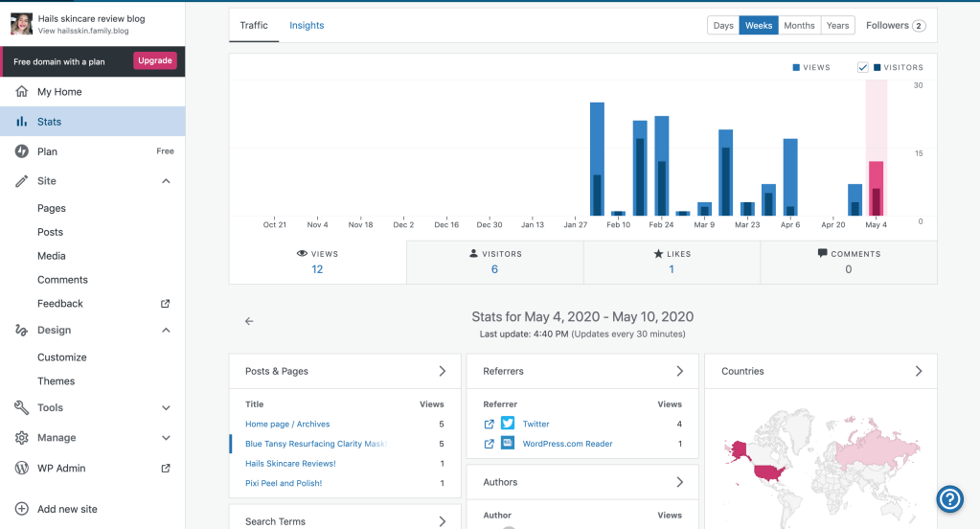This screenshot has height=529, width=980.
Task: Select the Likes stats tab
Action: tap(672, 262)
